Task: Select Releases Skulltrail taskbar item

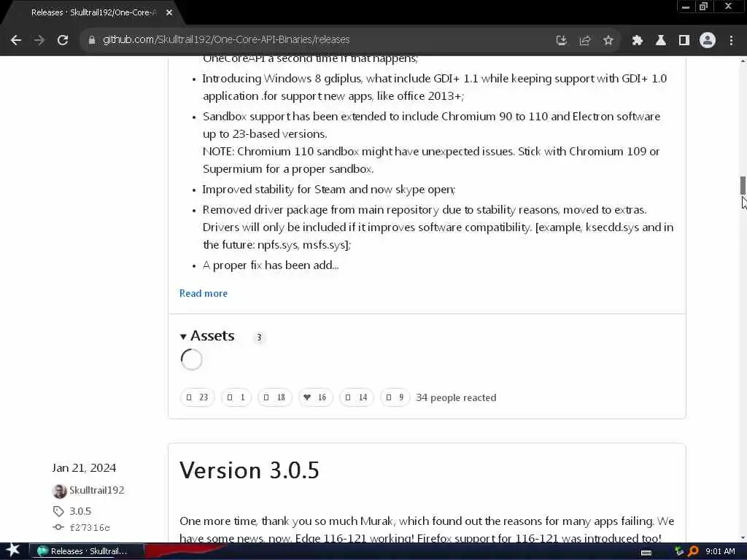Action: [86, 551]
